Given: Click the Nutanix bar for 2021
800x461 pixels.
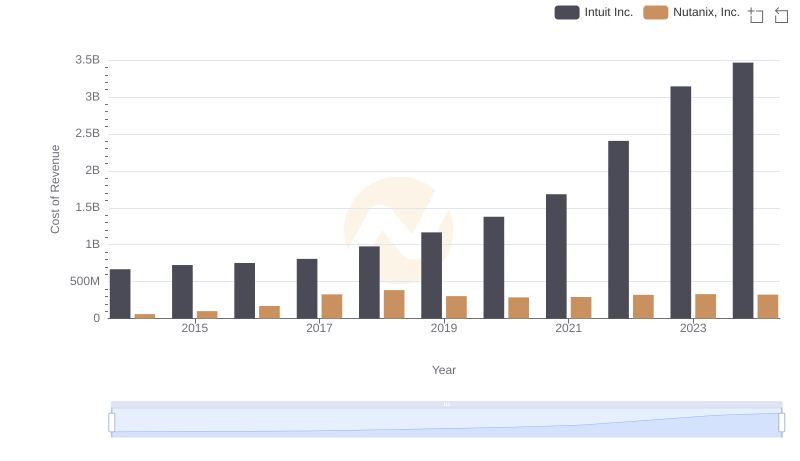Looking at the screenshot, I should pos(581,308).
